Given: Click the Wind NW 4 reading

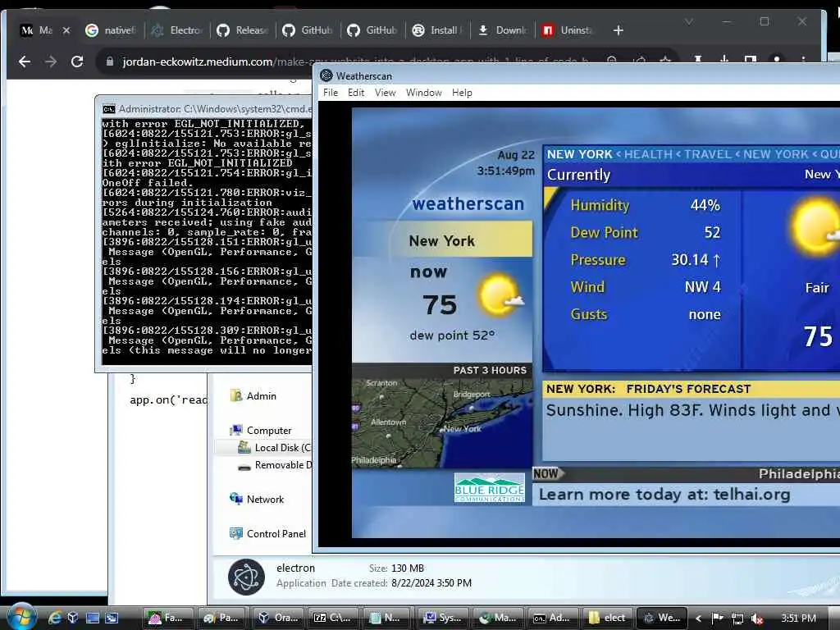Looking at the screenshot, I should pos(645,287).
